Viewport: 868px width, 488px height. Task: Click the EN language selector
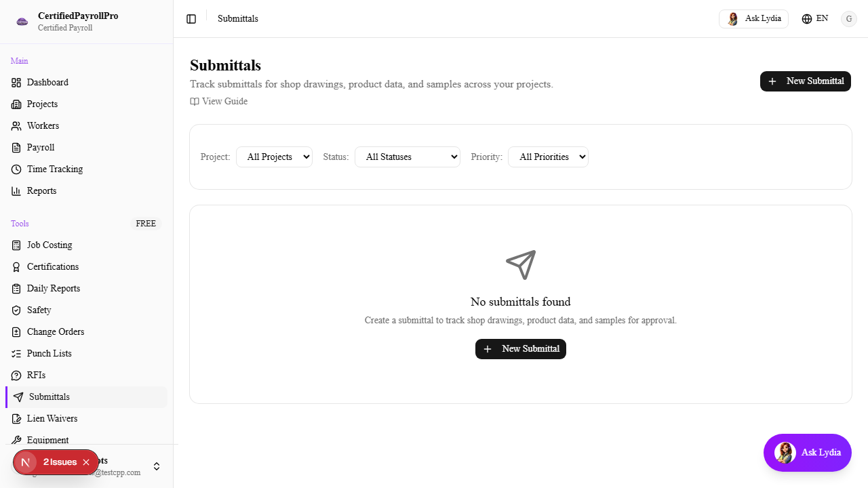click(814, 18)
